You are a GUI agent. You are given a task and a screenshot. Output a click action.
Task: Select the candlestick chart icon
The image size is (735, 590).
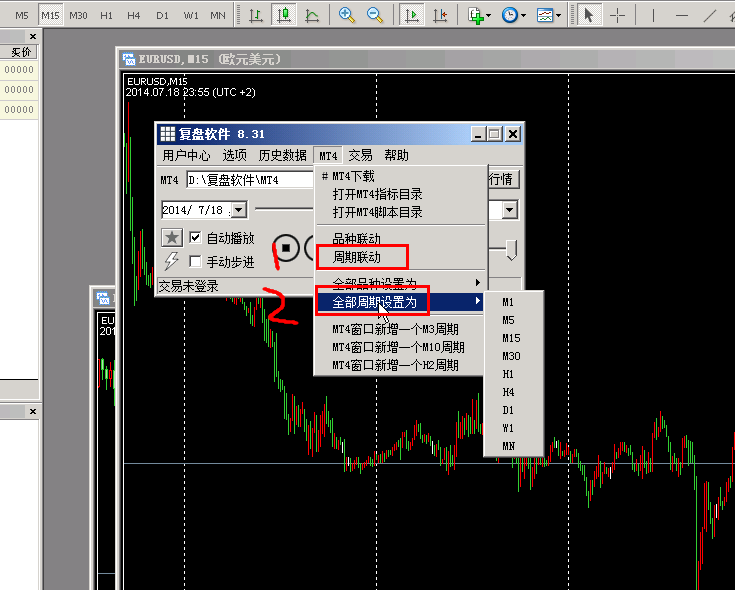284,15
